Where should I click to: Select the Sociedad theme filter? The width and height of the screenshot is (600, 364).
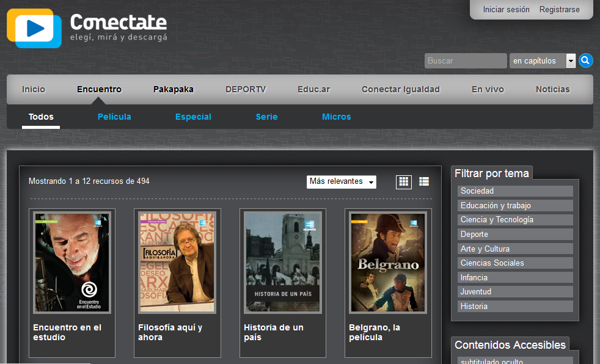point(515,191)
